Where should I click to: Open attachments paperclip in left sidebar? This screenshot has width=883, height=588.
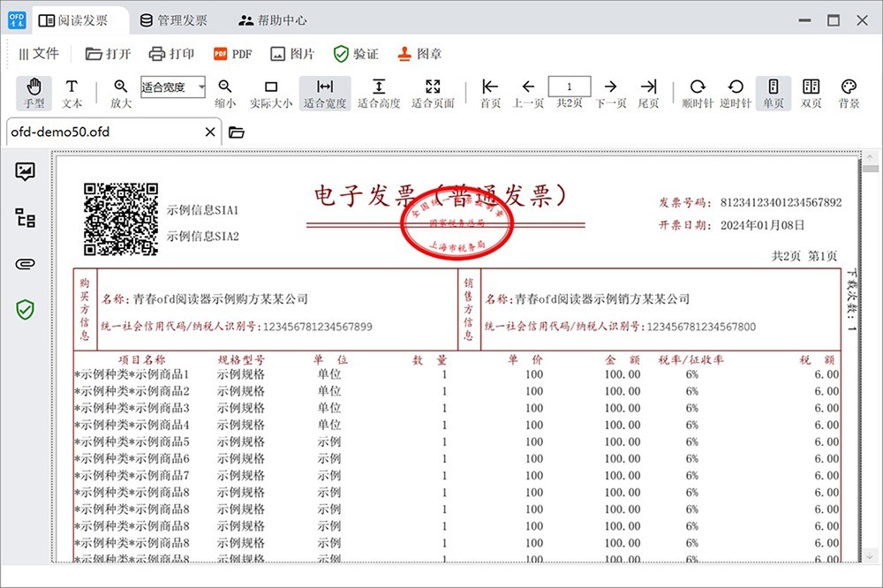pos(25,264)
